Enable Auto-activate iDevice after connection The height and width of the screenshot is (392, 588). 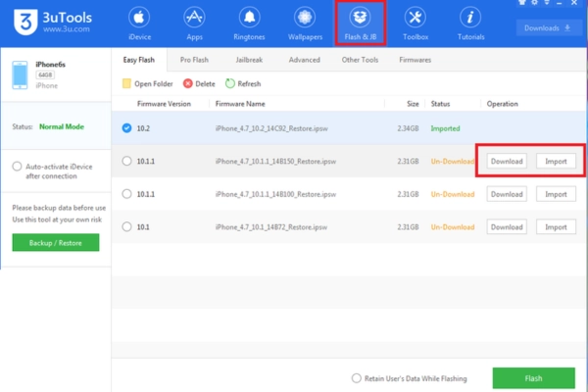pos(18,167)
